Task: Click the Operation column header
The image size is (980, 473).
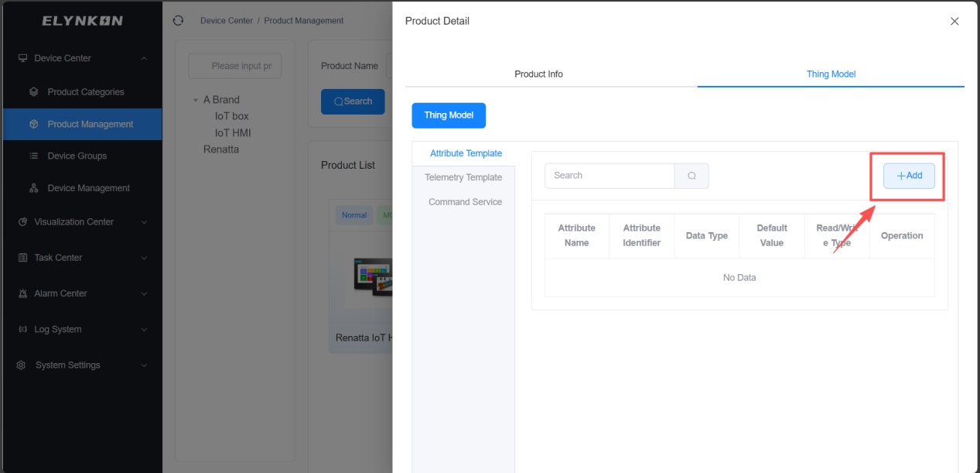Action: tap(902, 236)
